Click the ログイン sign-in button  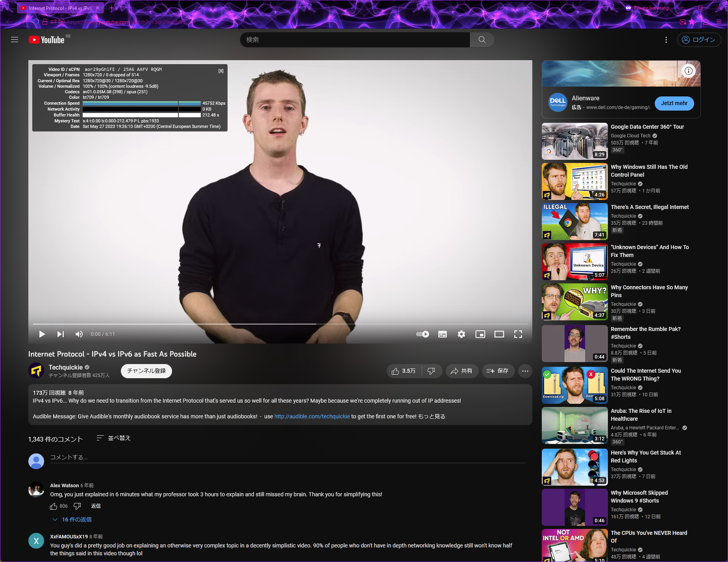699,40
